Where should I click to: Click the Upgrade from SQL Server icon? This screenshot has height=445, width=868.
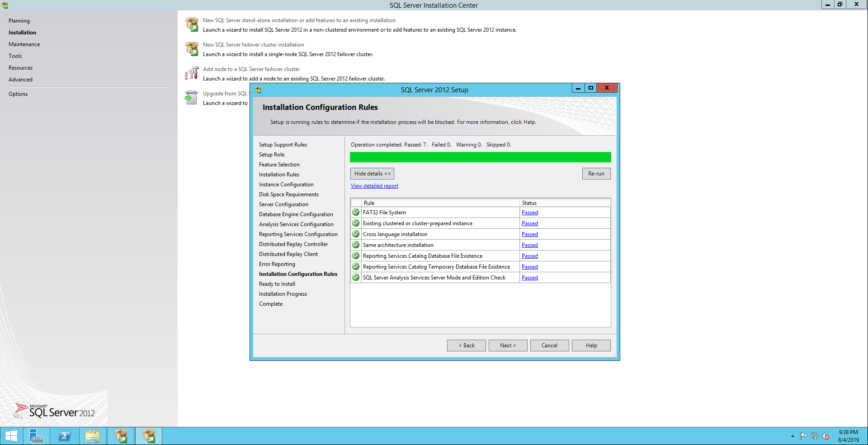click(192, 98)
